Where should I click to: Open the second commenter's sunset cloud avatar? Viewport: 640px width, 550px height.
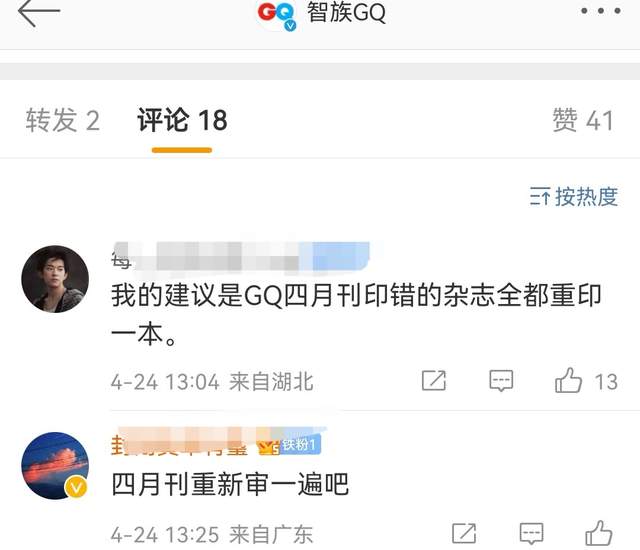[x=55, y=466]
